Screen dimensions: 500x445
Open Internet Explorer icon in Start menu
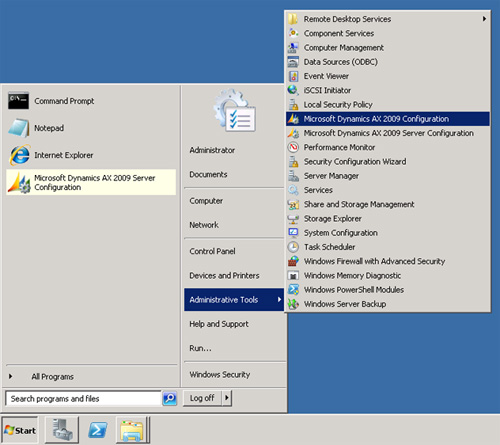click(19, 155)
